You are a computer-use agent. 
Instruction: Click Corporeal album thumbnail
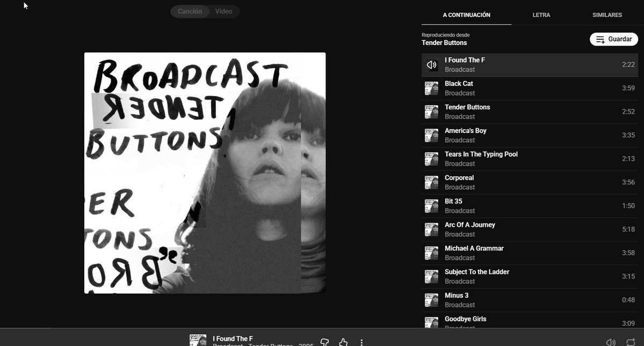(x=431, y=182)
